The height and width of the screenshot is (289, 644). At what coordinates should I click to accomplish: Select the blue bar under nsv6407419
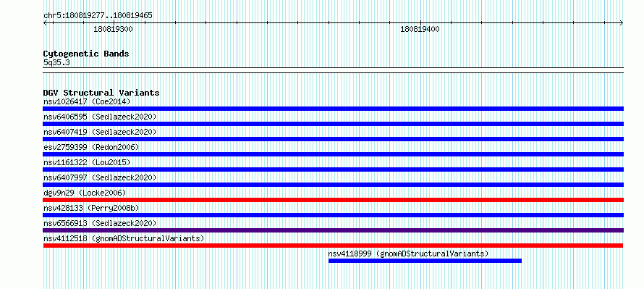(x=333, y=139)
